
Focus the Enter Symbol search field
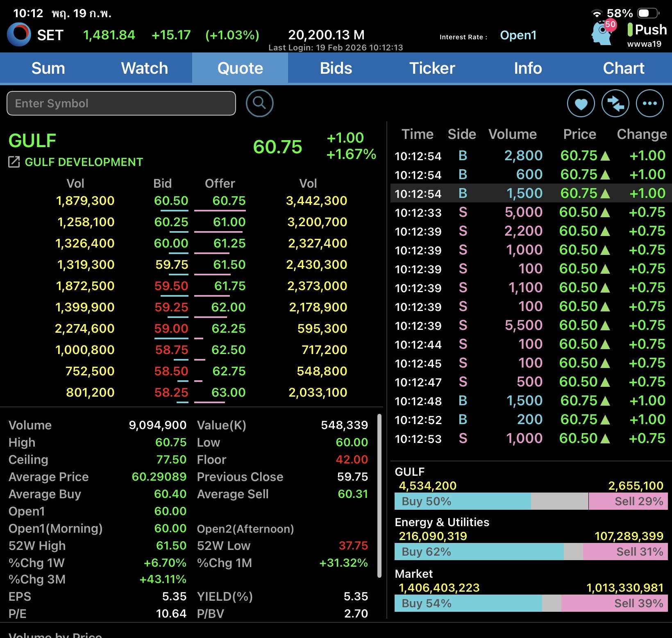point(121,103)
